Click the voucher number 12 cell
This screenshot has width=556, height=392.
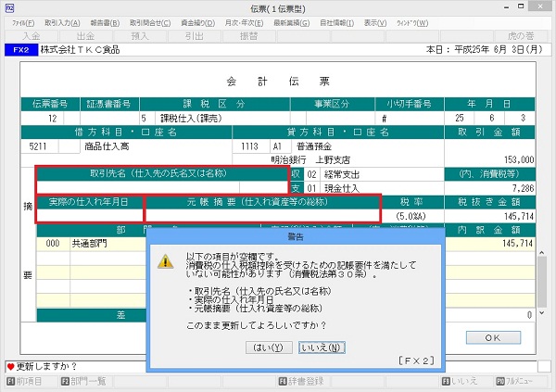[43, 118]
